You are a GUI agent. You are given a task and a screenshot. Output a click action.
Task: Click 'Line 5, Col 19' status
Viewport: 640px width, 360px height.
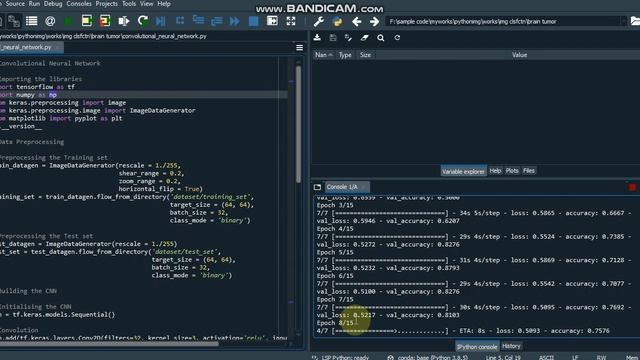(503, 358)
